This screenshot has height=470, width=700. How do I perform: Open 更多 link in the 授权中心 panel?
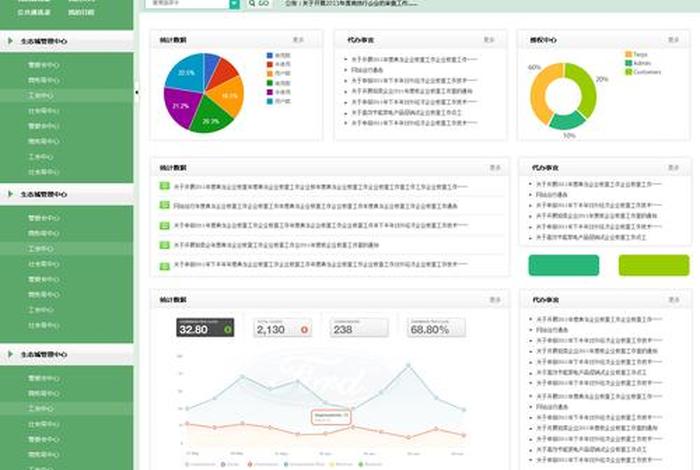(x=673, y=40)
